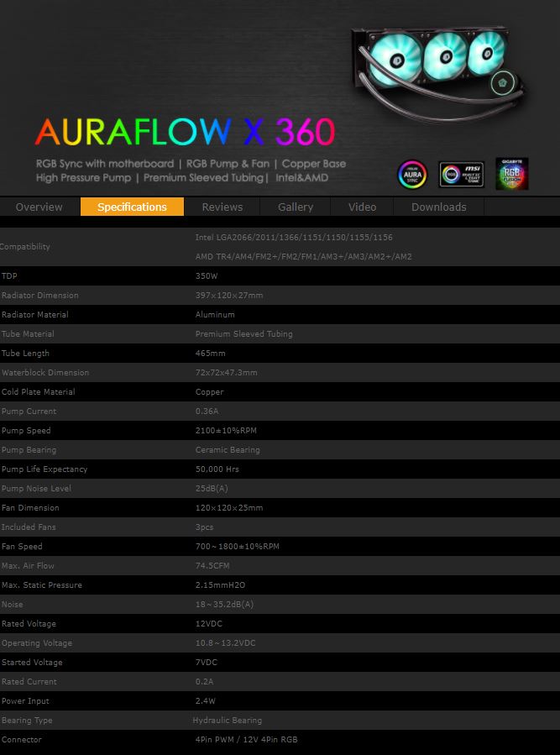
Task: Click the Hydraulic Bearing type value
Action: point(228,721)
